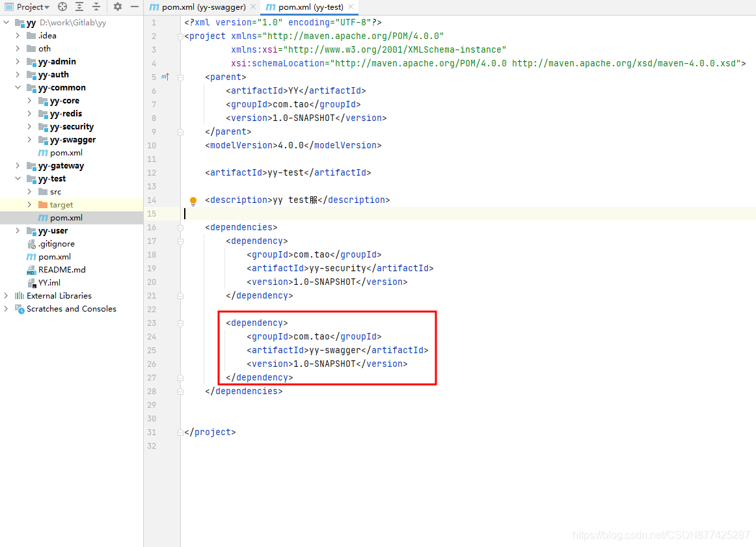Click the Collapse All icon in Project toolbar

click(x=95, y=7)
